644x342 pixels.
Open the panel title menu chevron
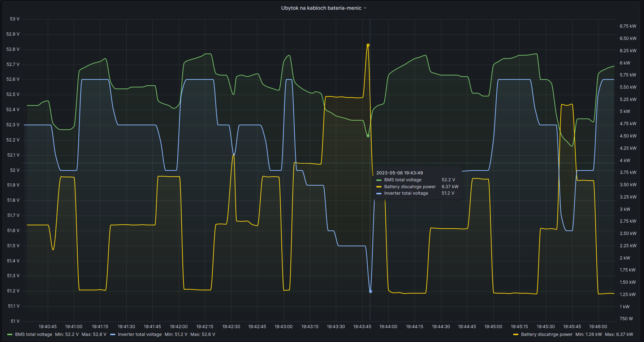click(x=365, y=8)
